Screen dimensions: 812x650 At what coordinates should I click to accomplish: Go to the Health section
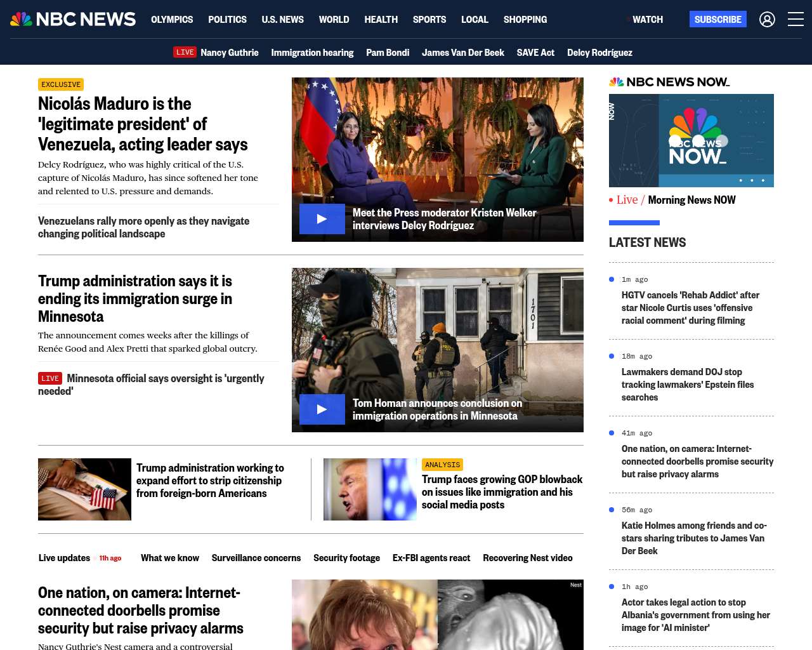point(381,20)
